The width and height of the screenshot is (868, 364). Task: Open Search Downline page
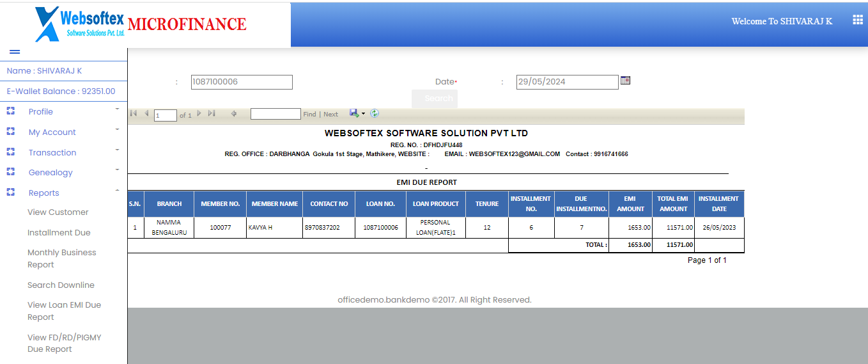(x=61, y=285)
